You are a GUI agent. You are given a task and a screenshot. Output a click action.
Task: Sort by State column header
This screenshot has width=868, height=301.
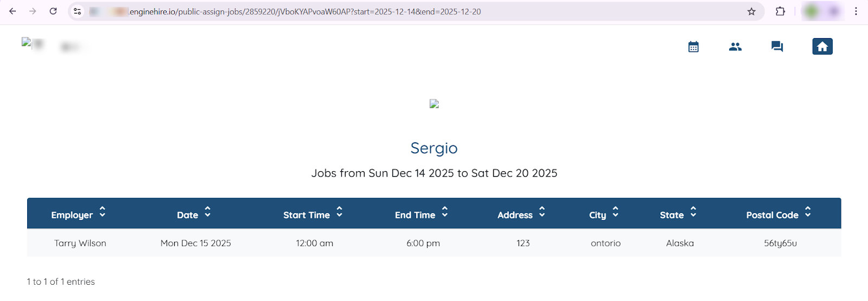pos(678,215)
